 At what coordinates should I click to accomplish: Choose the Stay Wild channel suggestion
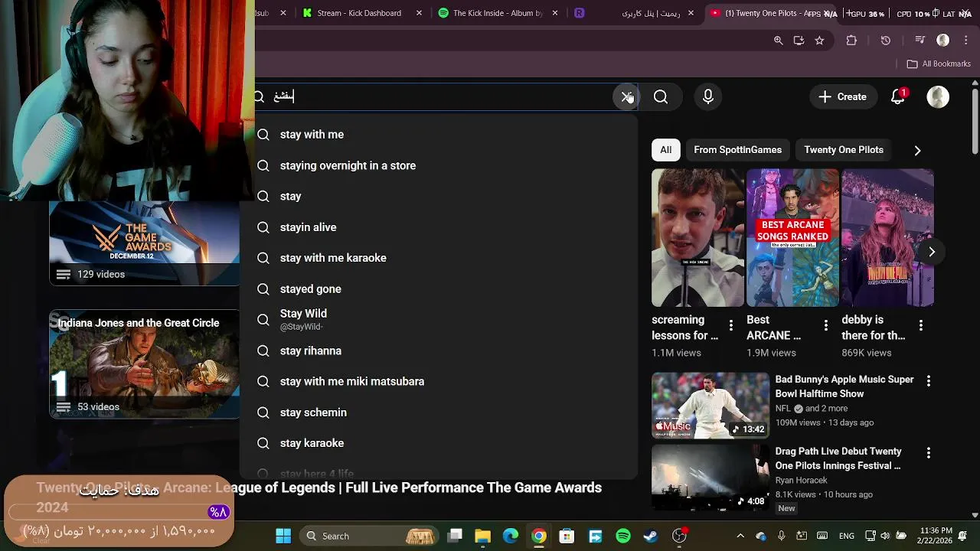coord(439,320)
